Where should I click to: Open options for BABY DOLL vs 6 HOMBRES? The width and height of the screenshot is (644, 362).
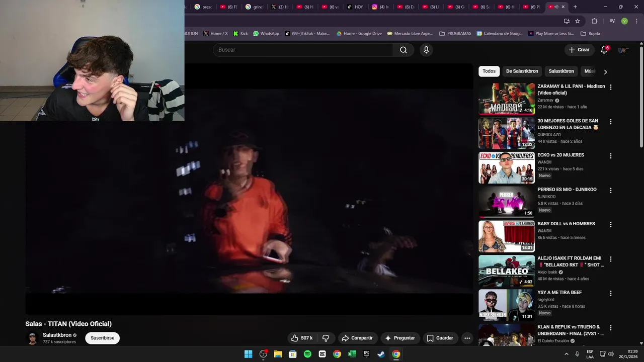pos(611,225)
